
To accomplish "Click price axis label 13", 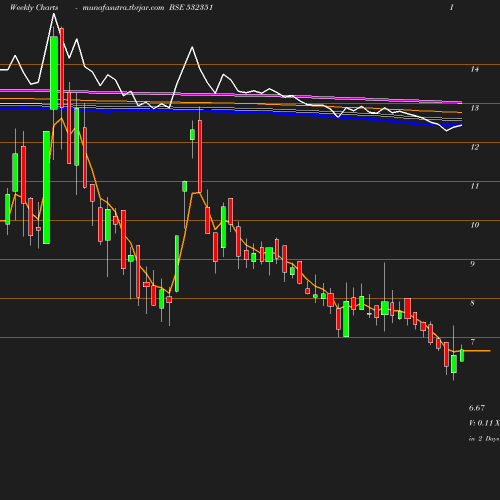I will click(475, 108).
